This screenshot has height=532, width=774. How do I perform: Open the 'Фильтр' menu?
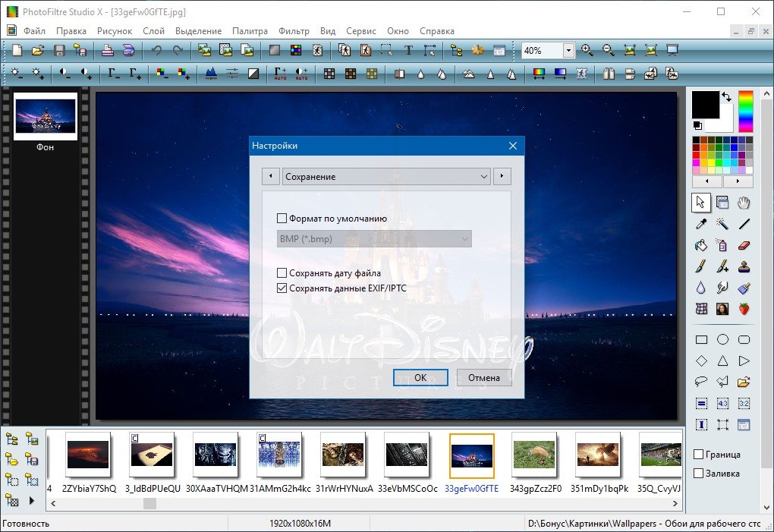[294, 31]
